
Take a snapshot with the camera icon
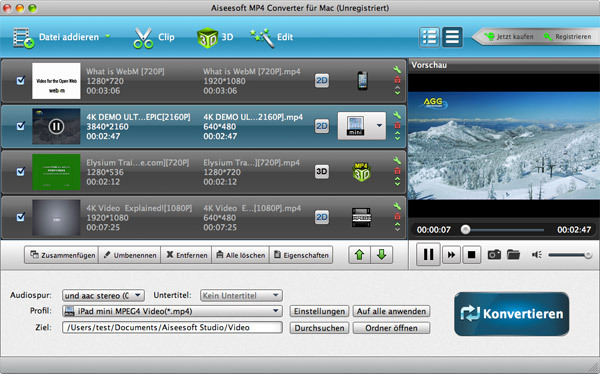coord(494,255)
